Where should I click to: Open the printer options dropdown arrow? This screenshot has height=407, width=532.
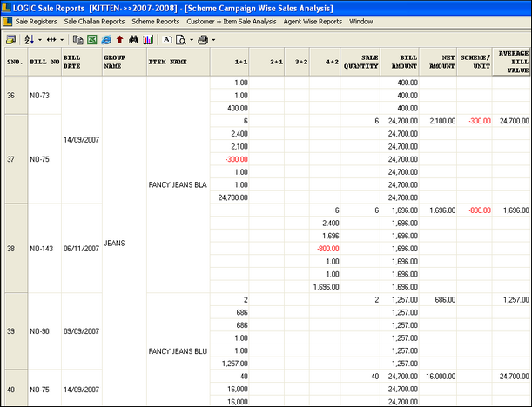[x=213, y=40]
